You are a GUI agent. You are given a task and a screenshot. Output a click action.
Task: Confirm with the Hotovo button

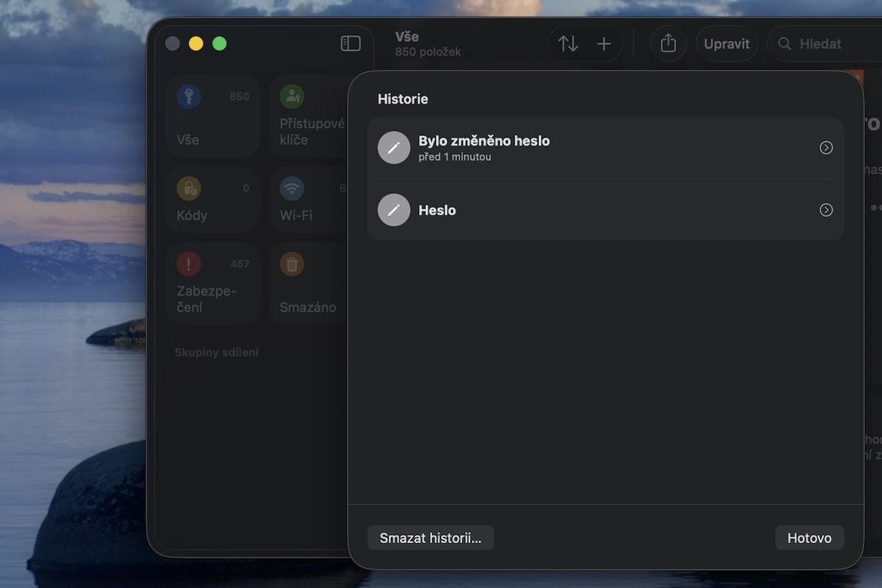click(808, 537)
